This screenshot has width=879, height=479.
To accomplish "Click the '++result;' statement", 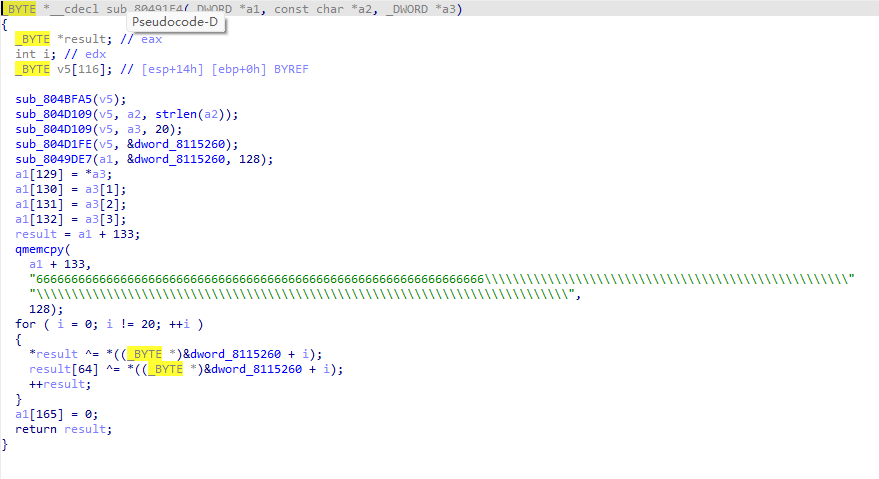I will pyautogui.click(x=60, y=384).
